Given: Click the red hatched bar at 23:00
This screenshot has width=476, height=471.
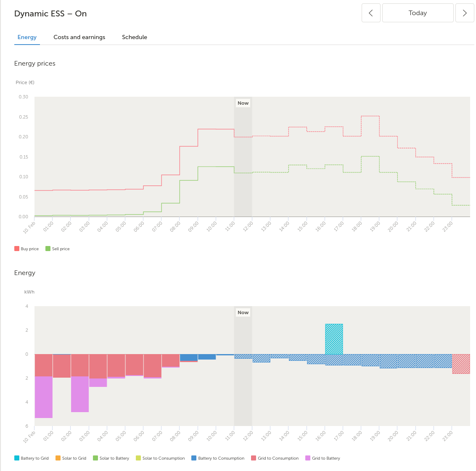Looking at the screenshot, I should (461, 364).
